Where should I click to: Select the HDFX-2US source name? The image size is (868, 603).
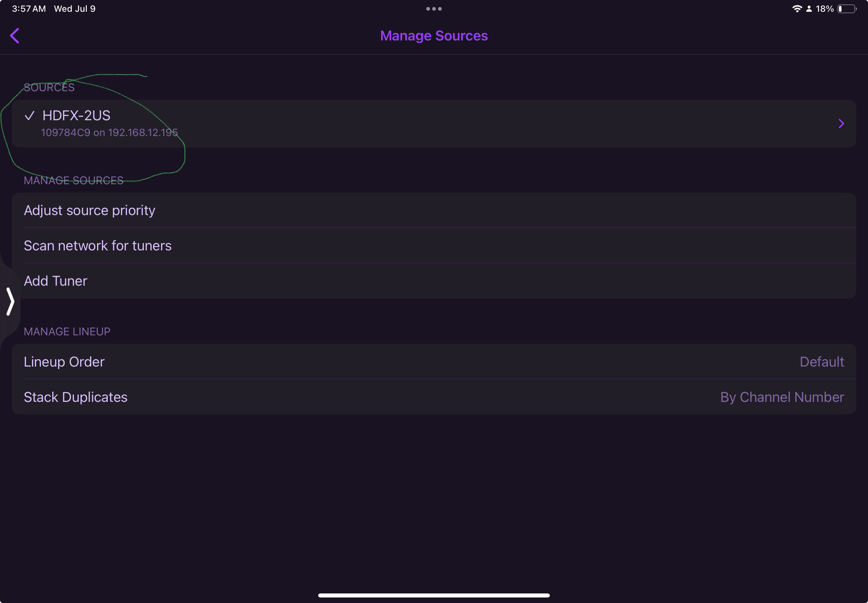click(x=77, y=115)
